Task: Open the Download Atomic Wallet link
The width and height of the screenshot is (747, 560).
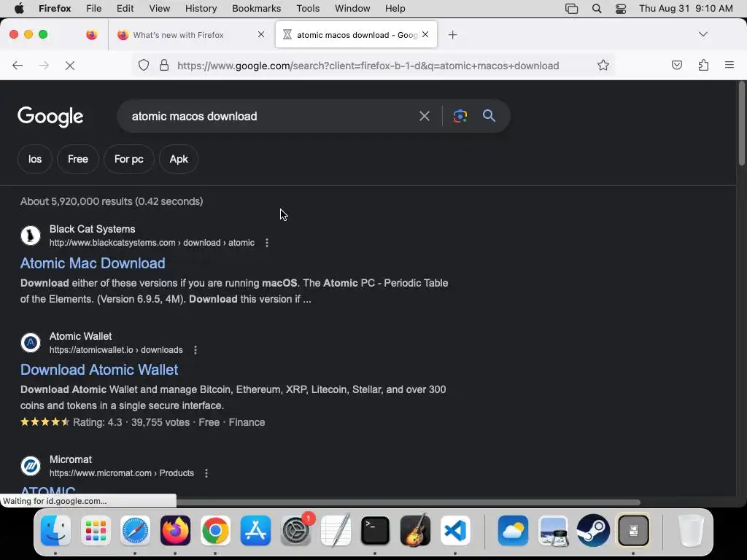Action: click(99, 370)
